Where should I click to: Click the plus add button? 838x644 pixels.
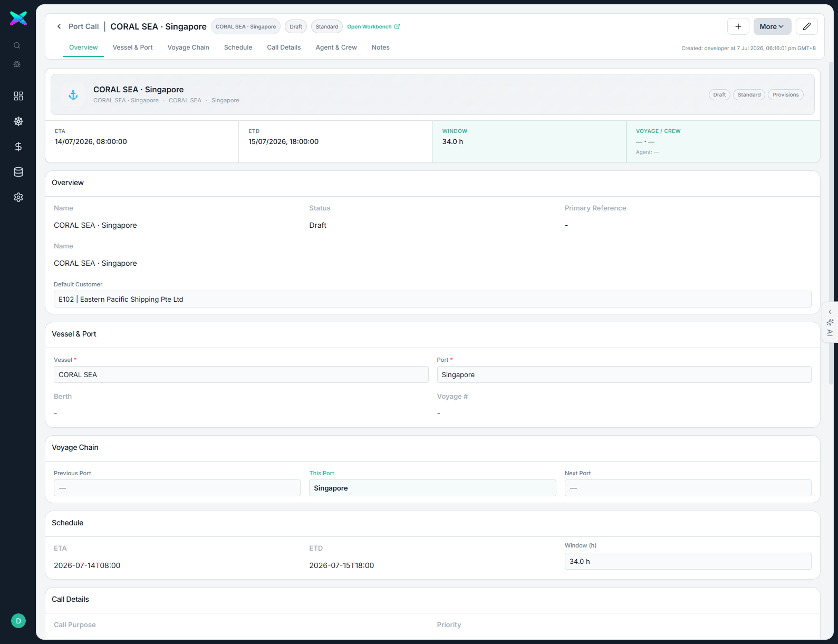[738, 26]
